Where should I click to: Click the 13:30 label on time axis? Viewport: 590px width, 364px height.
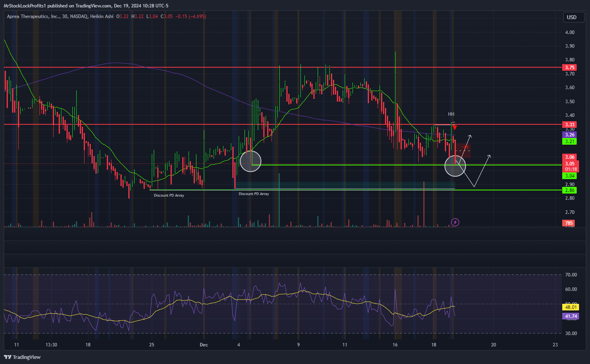(51, 345)
